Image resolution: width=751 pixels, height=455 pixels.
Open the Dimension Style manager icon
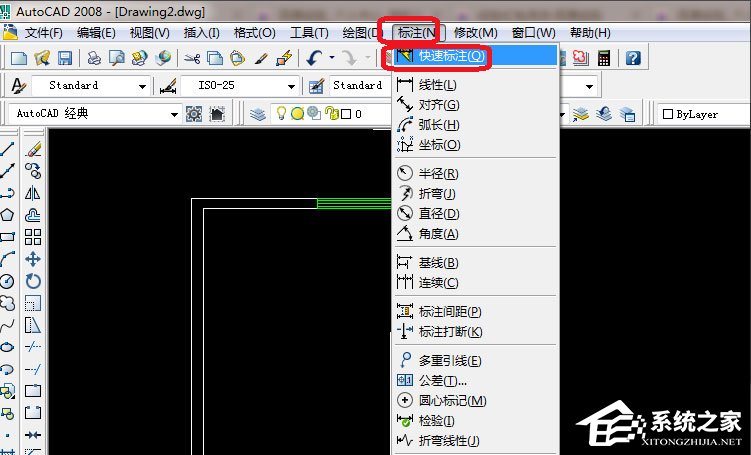[168, 86]
